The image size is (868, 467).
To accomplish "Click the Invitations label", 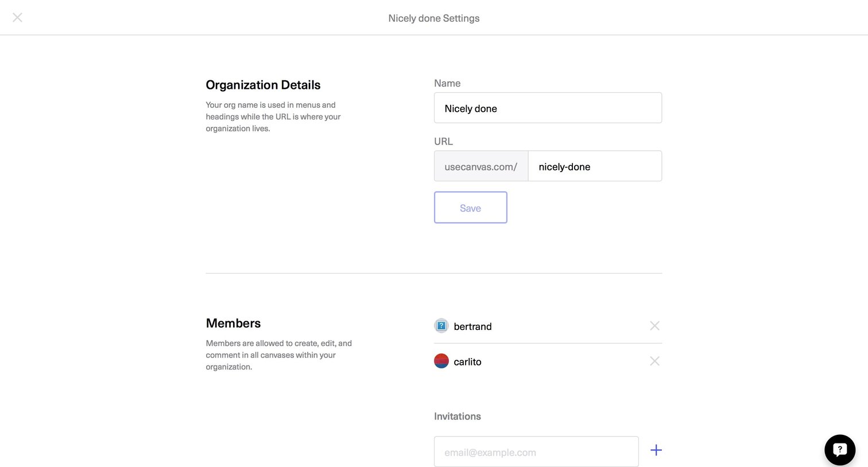I will [x=458, y=417].
